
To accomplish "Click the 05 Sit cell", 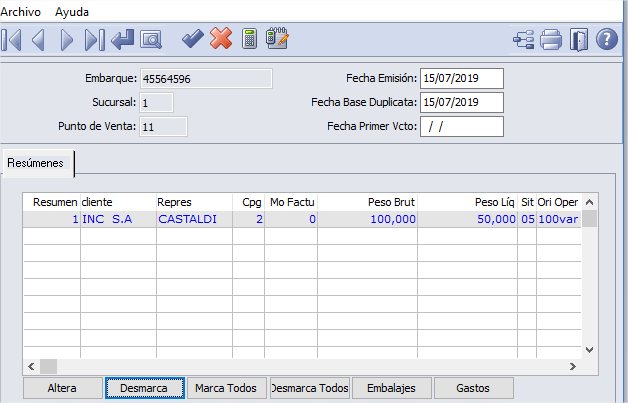I will pos(527,219).
